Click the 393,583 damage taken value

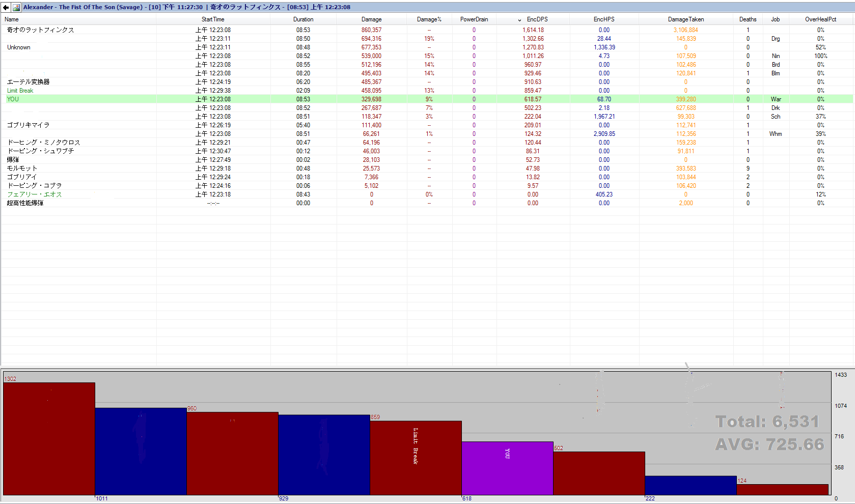tap(686, 169)
